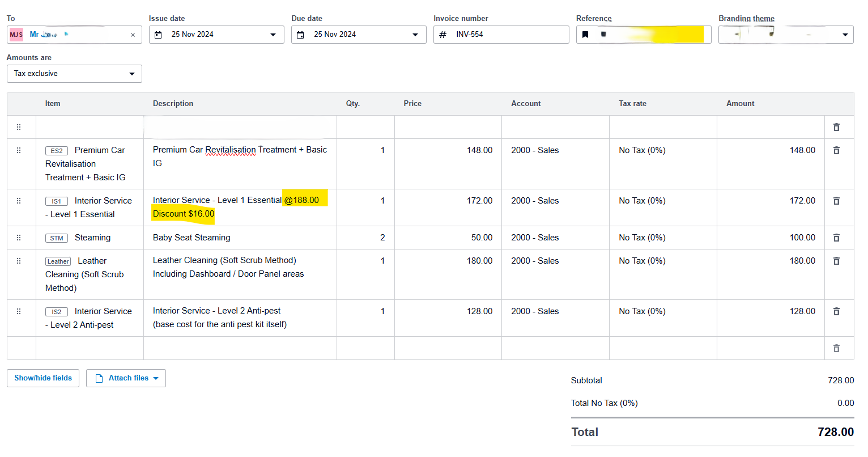Click the issue date calendar icon

(x=159, y=35)
